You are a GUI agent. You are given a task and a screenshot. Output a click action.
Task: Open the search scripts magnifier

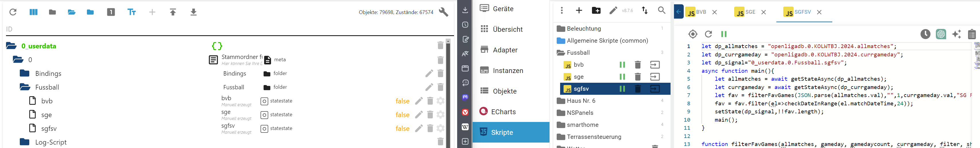click(662, 11)
